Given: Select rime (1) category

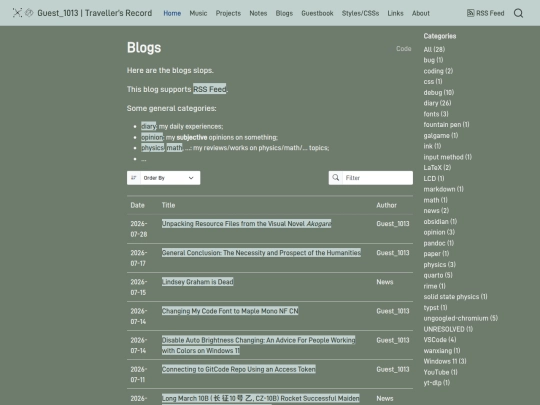Looking at the screenshot, I should tap(435, 286).
